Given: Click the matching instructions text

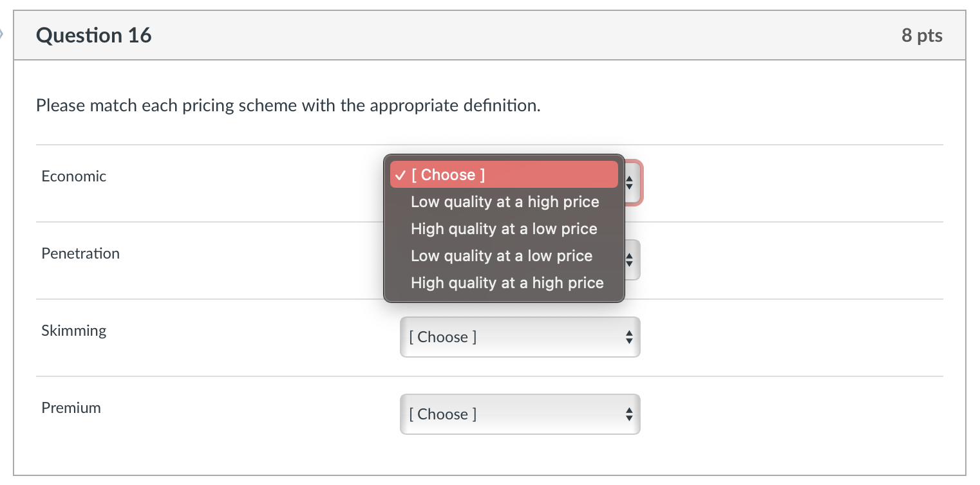Looking at the screenshot, I should coord(287,105).
